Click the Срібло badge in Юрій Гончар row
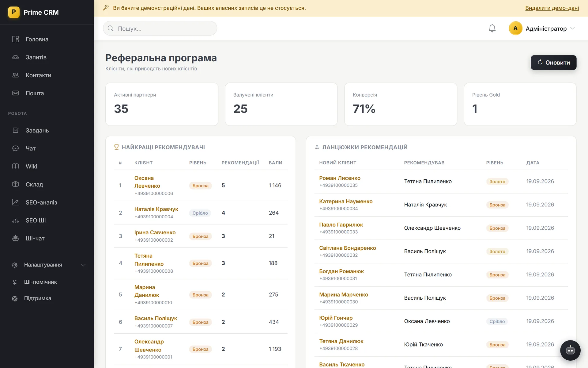Screen dimensions: 588x368 497,321
